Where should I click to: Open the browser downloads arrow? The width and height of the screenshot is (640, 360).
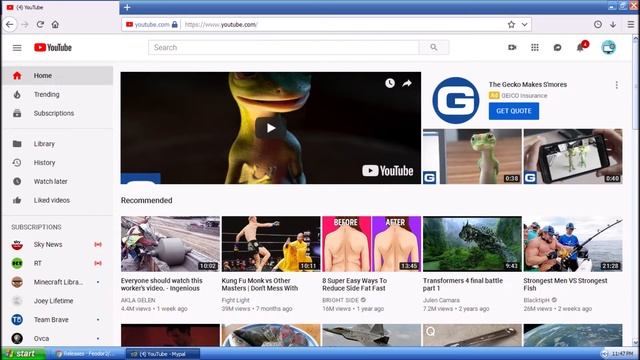[x=613, y=24]
